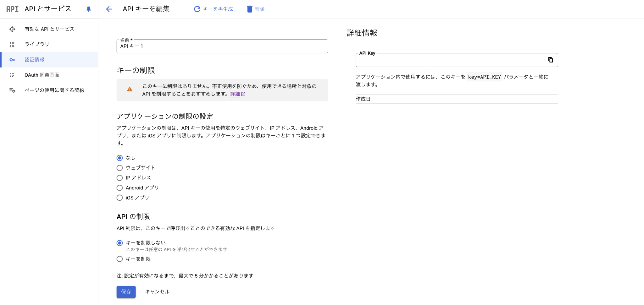The height and width of the screenshot is (305, 644).
Task: Click the OAuth 同意画面 sidebar icon
Action: tap(12, 75)
